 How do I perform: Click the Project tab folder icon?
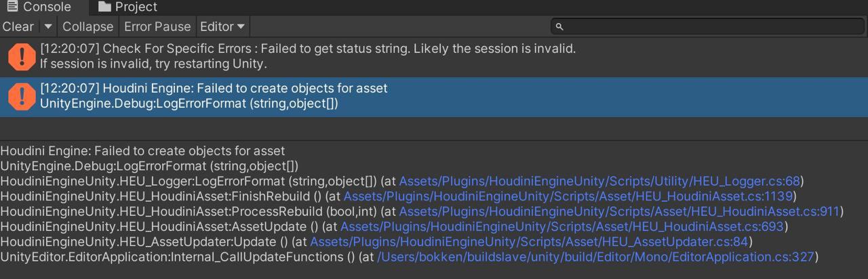[104, 7]
